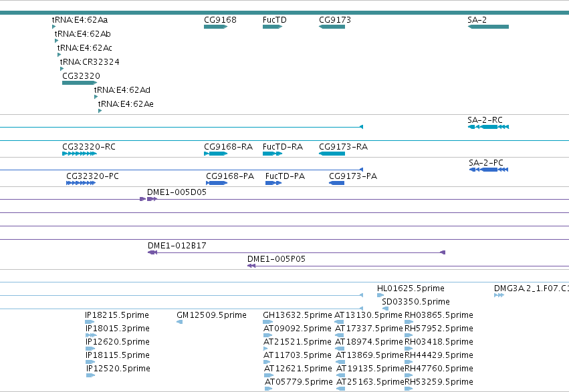Click the SA-2-PC protein glyph

[x=489, y=170]
